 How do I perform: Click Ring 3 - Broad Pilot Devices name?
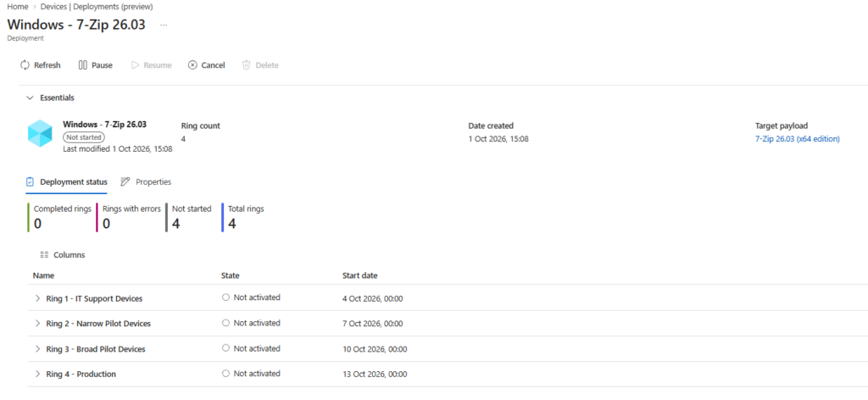point(96,349)
